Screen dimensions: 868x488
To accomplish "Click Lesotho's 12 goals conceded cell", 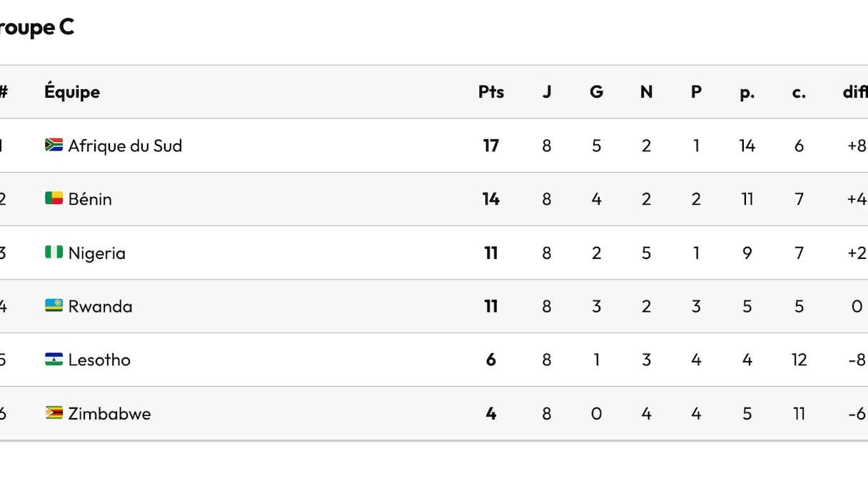I will point(799,360).
